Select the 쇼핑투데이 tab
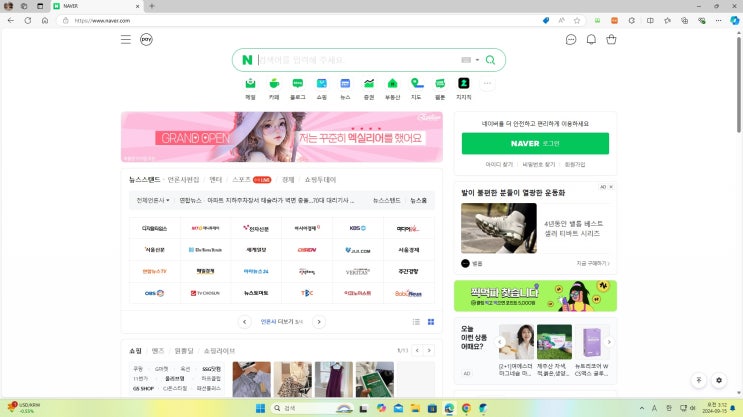The image size is (743, 417). point(320,180)
